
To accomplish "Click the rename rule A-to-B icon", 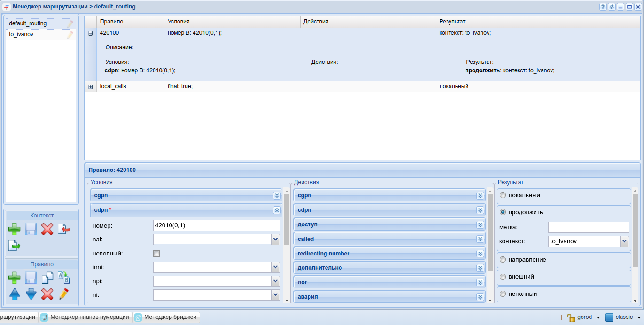I will (x=63, y=278).
